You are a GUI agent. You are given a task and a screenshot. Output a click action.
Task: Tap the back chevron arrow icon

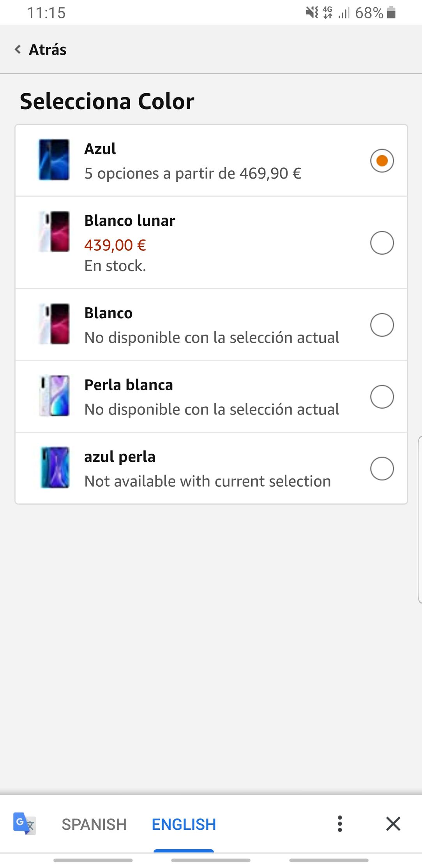click(18, 50)
